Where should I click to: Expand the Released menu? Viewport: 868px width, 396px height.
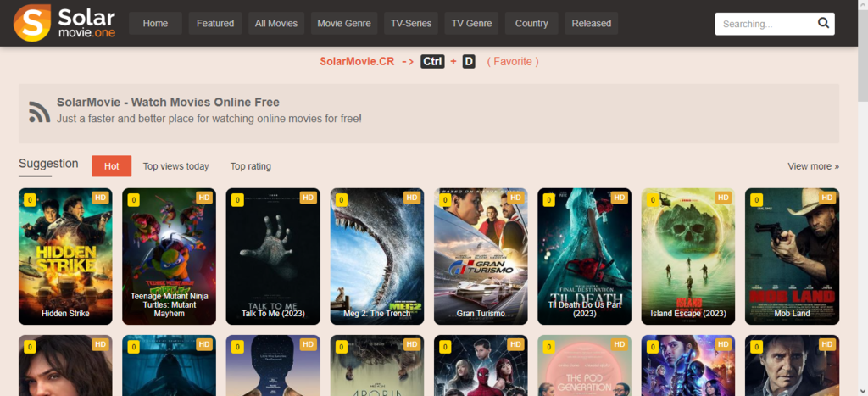[x=591, y=23]
